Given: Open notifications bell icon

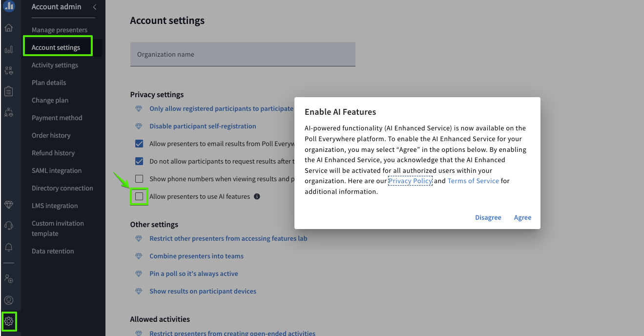Looking at the screenshot, I should [9, 247].
